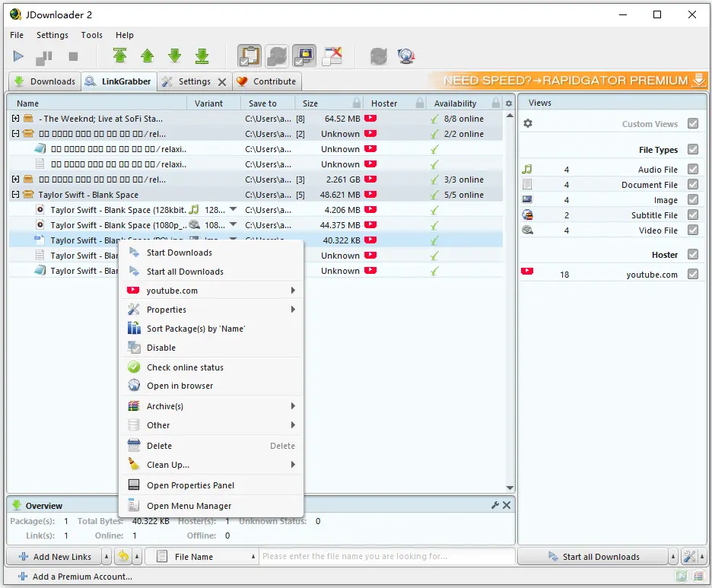Viewport: 712px width, 588px height.
Task: Click the update check globe icon
Action: 406,56
